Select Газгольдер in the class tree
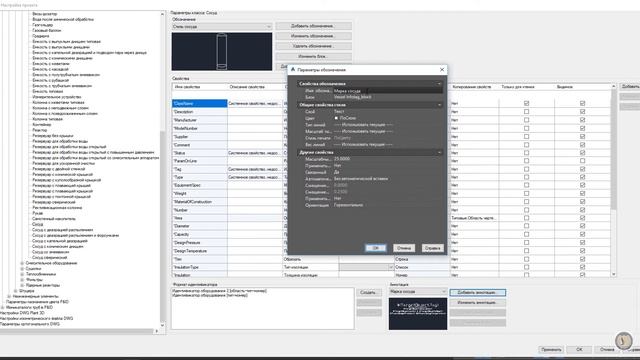The width and height of the screenshot is (640, 360). [x=42, y=25]
